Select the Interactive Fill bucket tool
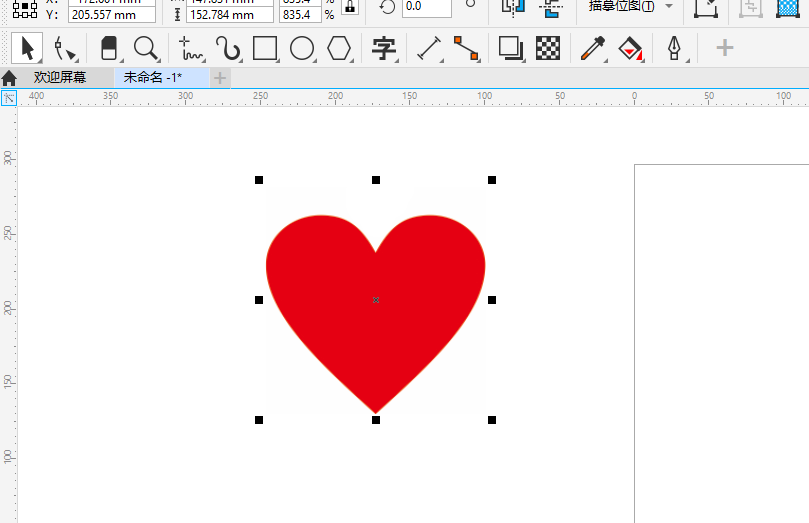This screenshot has height=523, width=809. 630,48
